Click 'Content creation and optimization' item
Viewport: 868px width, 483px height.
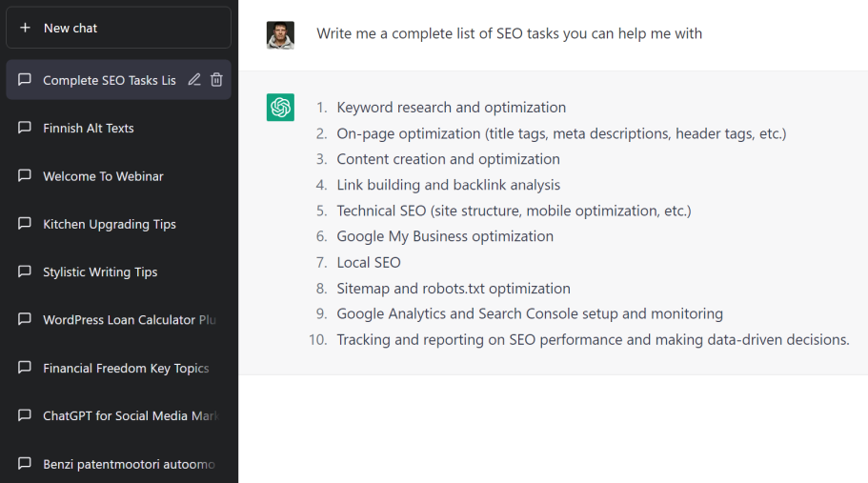pyautogui.click(x=449, y=159)
